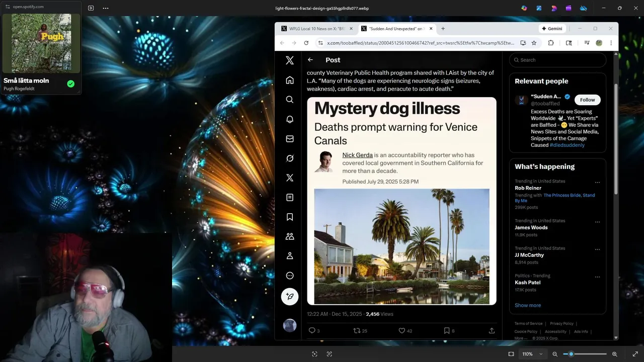Open Gemini in Chrome

click(552, 29)
